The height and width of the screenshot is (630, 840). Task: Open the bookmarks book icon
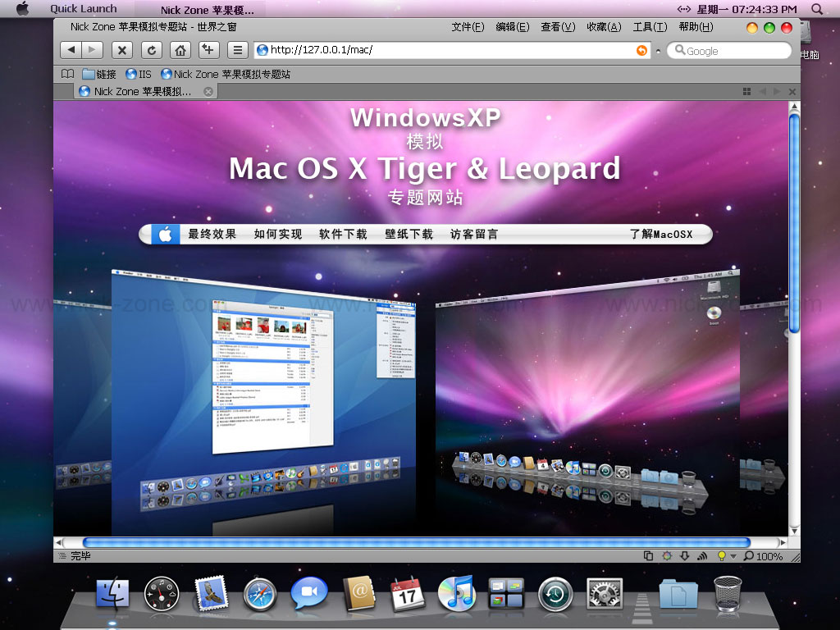(67, 74)
